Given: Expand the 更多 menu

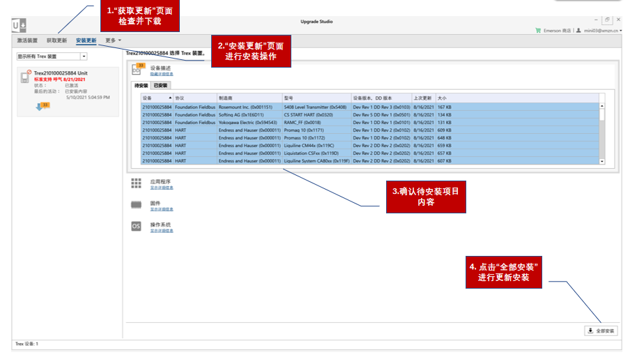Looking at the screenshot, I should (112, 40).
